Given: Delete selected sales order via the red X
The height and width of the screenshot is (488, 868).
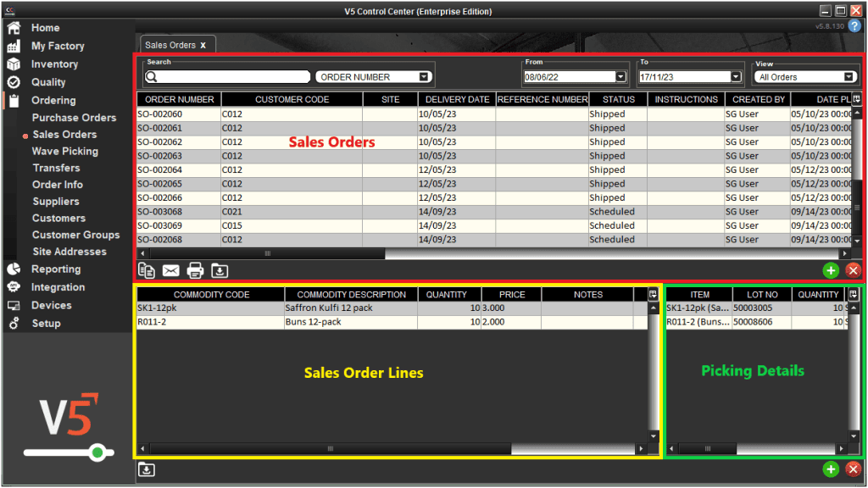Looking at the screenshot, I should (853, 269).
